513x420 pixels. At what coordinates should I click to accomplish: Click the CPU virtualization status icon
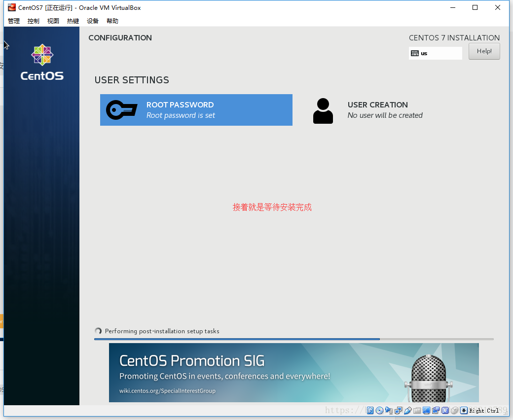(x=445, y=410)
